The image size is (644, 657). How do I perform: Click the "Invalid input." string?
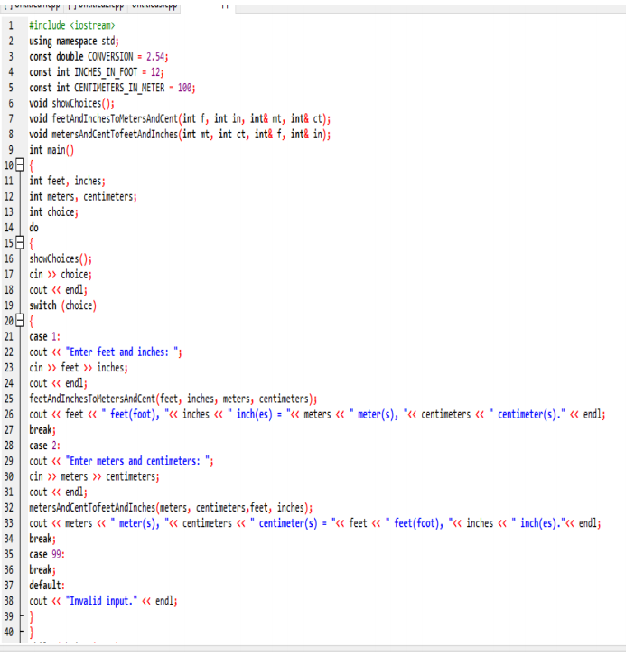(101, 600)
